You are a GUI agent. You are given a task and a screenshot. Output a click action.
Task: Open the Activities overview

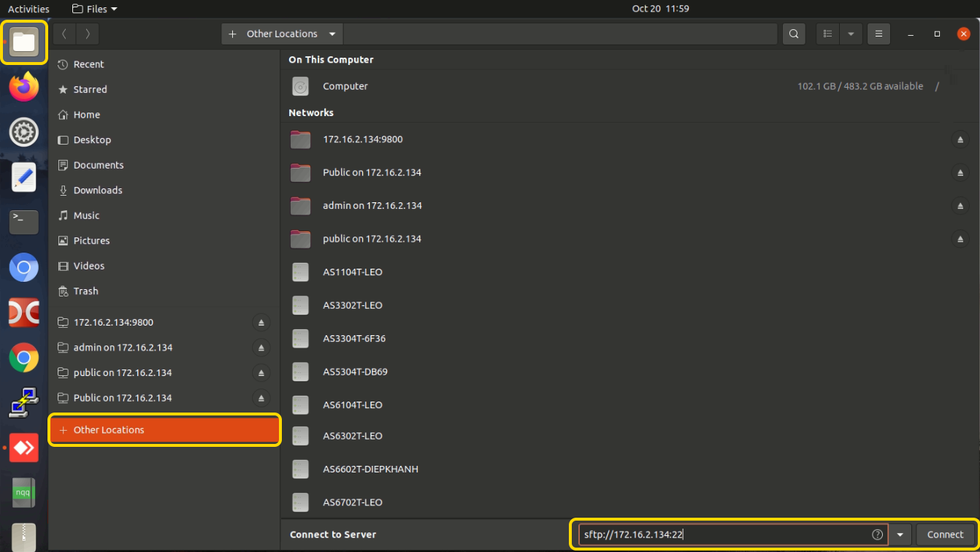28,8
